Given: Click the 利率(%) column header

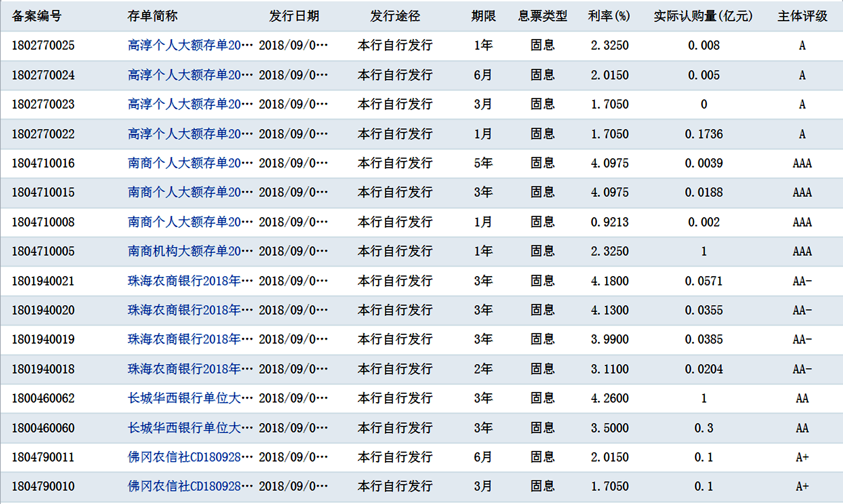Looking at the screenshot, I should (609, 16).
